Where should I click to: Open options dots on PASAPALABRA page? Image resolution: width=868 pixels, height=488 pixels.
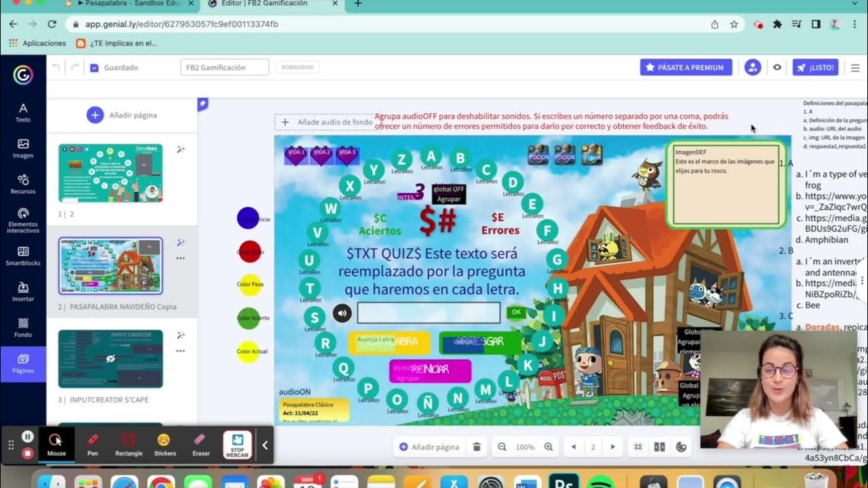180,258
